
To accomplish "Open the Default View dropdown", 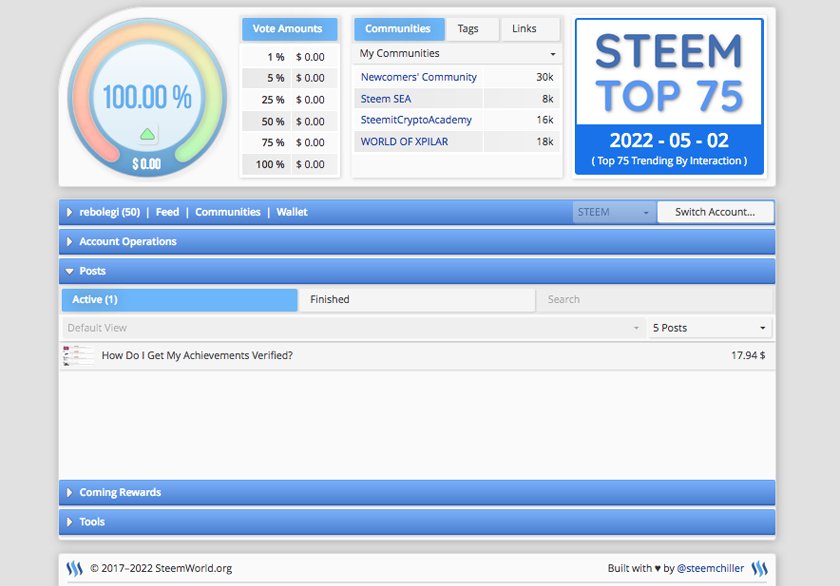I will tap(354, 328).
